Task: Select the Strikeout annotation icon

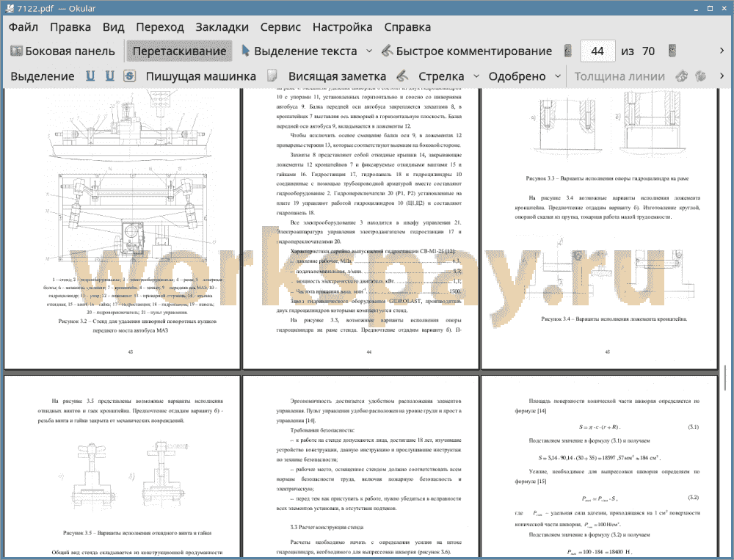Action: pyautogui.click(x=130, y=76)
